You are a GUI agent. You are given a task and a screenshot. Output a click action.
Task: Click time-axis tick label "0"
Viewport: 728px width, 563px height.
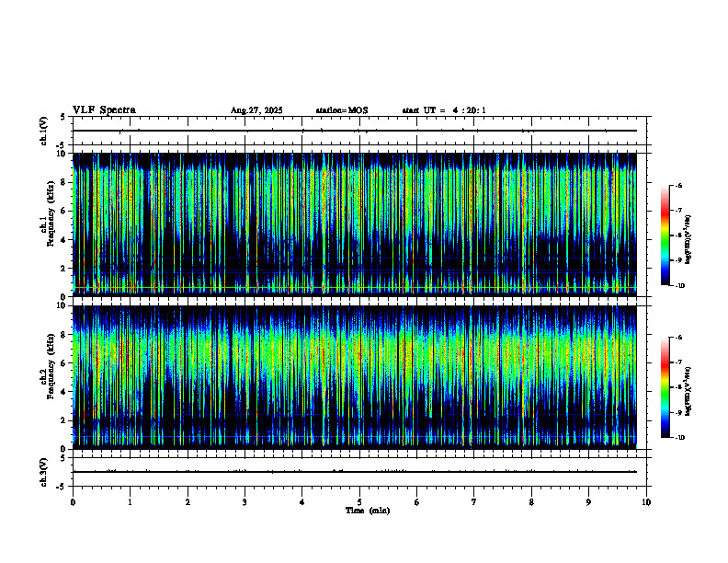point(73,502)
